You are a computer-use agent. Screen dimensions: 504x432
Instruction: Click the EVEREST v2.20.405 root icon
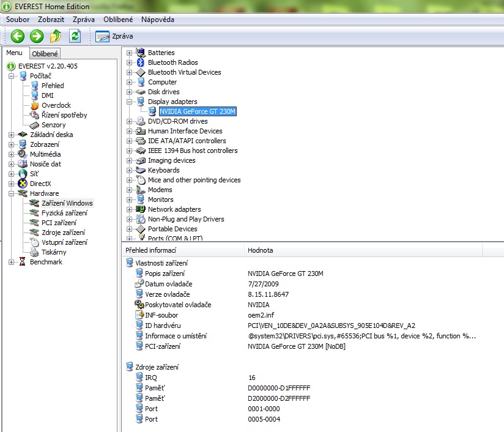click(x=10, y=66)
